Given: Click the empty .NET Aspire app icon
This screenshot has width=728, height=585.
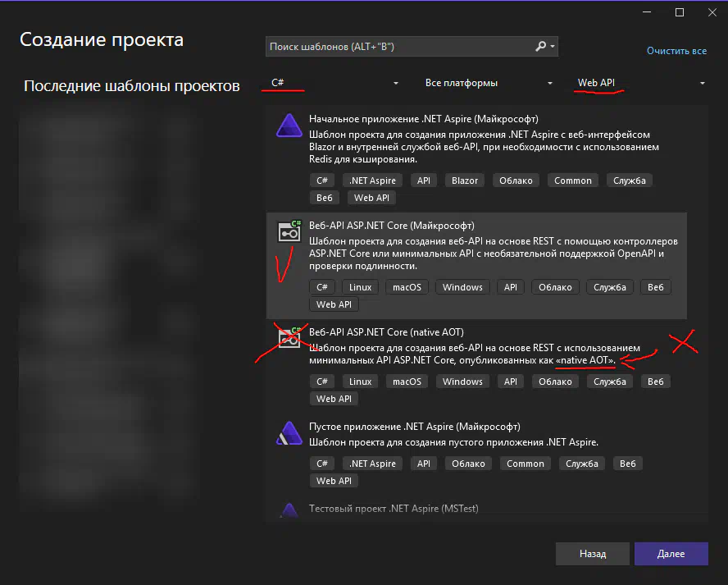Looking at the screenshot, I should (289, 433).
